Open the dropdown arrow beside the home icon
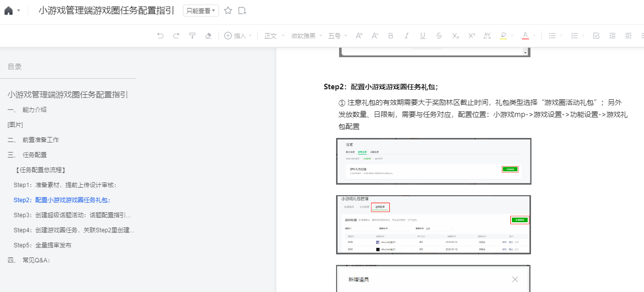Screen dimensions: 644x292 pyautogui.click(x=19, y=11)
